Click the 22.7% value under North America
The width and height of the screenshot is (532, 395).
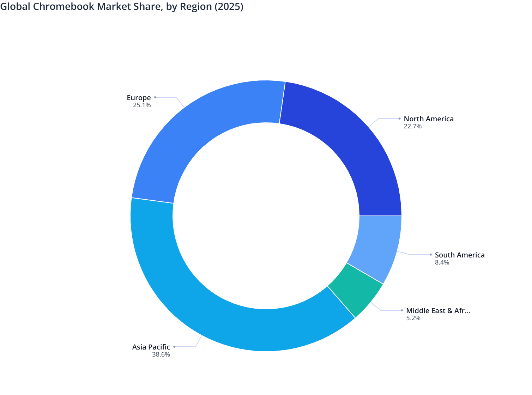(413, 126)
